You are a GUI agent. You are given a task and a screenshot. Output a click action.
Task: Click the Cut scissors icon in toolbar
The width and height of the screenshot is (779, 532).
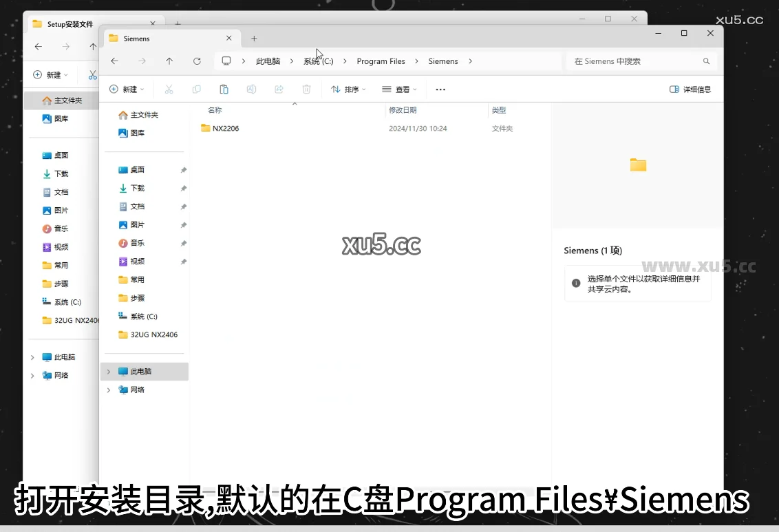(x=169, y=89)
